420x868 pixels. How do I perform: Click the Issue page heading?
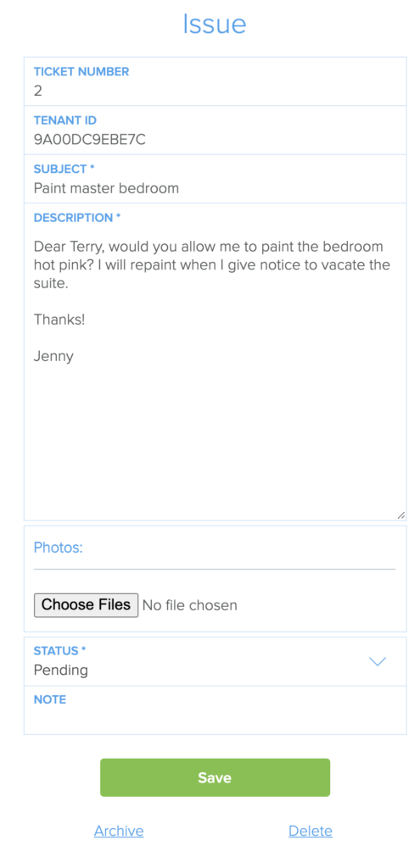pyautogui.click(x=215, y=24)
